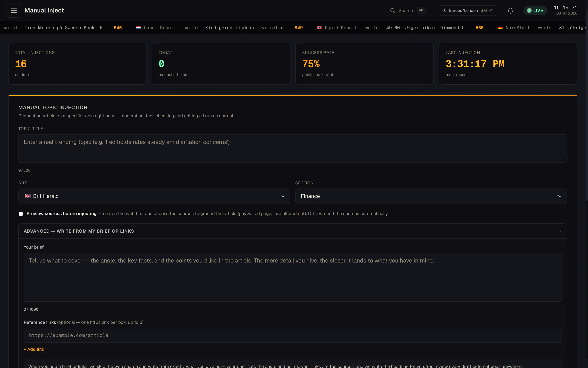588x368 pixels.
Task: Open the Site dropdown showing Brit Herald
Action: click(x=154, y=196)
